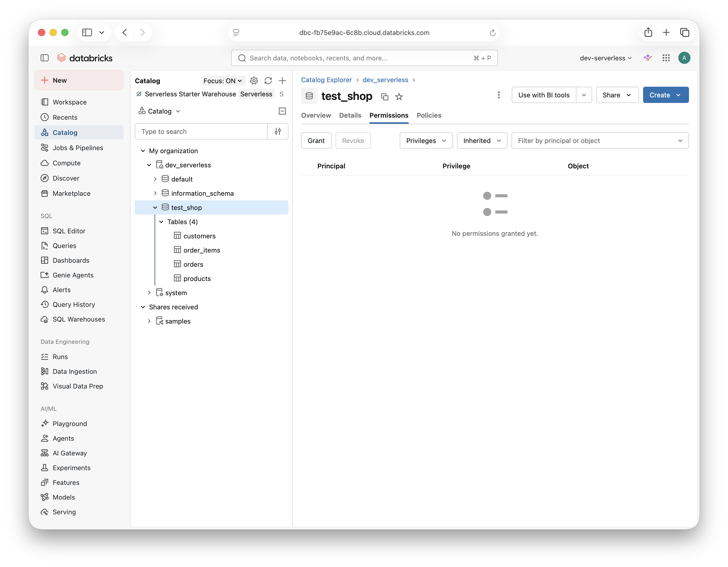
Task: Switch to the Overview tab
Action: 316,115
